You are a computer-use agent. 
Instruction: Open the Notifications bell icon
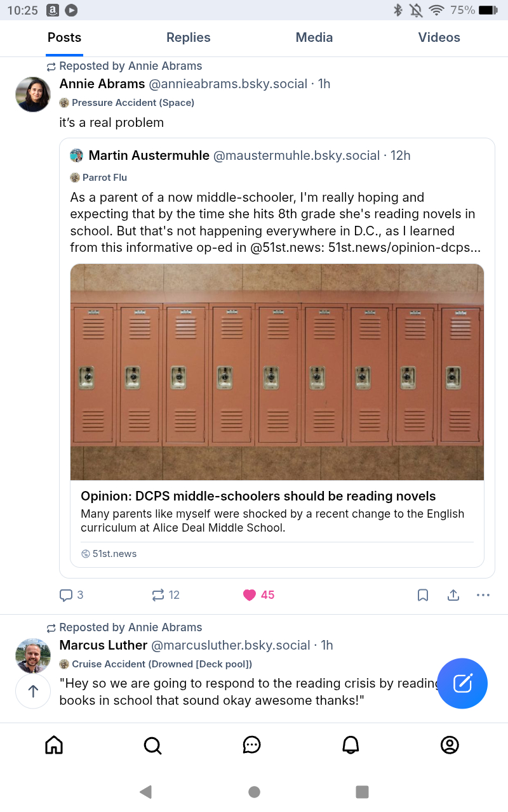(351, 744)
